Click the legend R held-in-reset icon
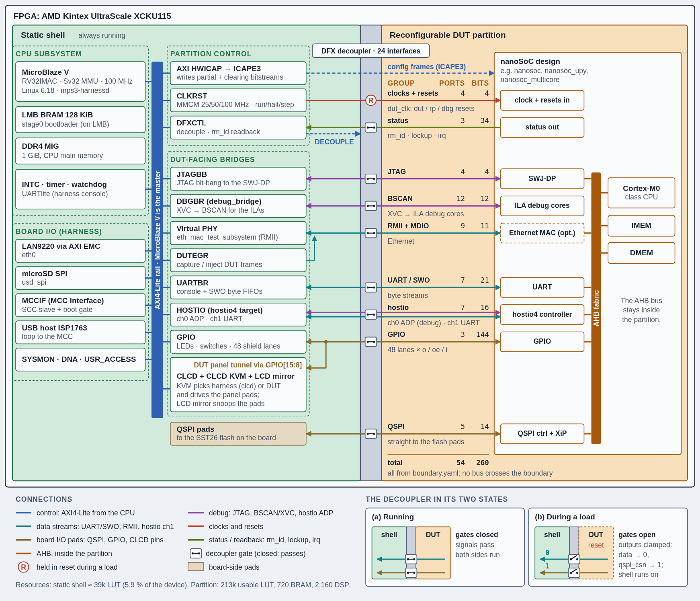The image size is (700, 601). [23, 567]
